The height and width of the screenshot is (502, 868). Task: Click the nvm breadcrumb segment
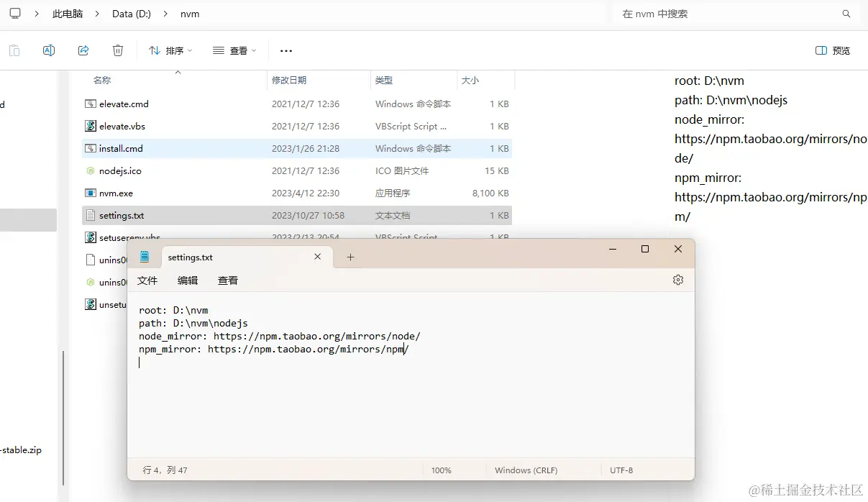click(x=190, y=14)
